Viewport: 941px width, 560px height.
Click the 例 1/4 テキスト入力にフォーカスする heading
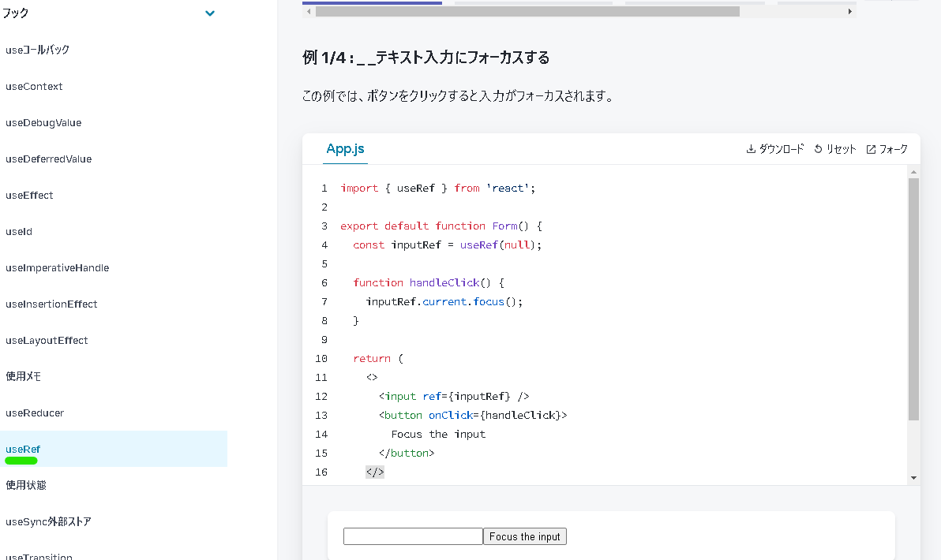click(426, 58)
